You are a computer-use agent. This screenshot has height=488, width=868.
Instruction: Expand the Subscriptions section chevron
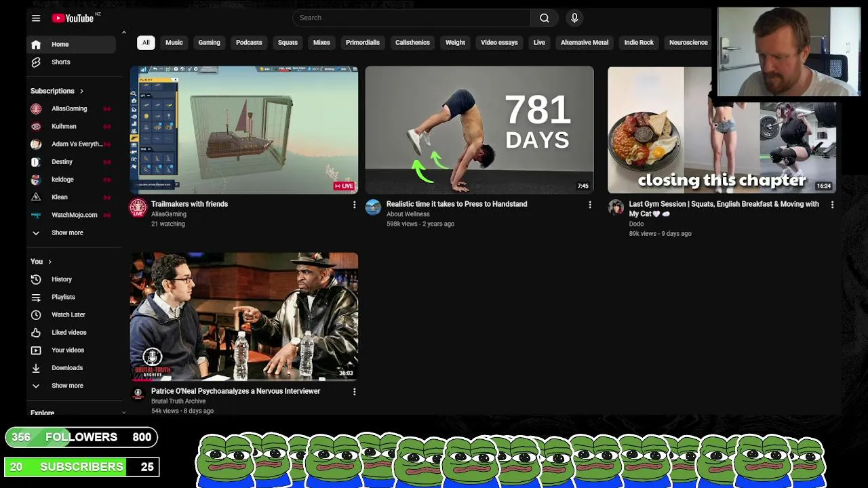(81, 91)
